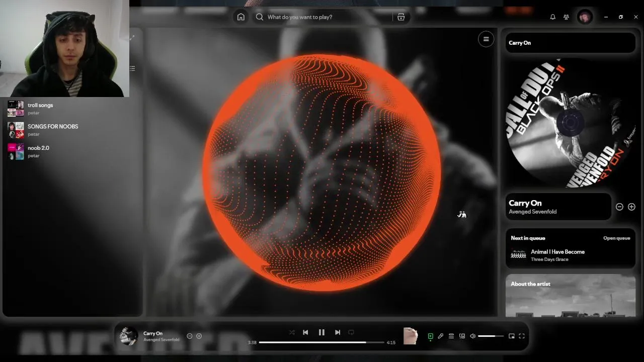Image resolution: width=644 pixels, height=362 pixels.
Task: Skip to the next track
Action: coord(338,332)
